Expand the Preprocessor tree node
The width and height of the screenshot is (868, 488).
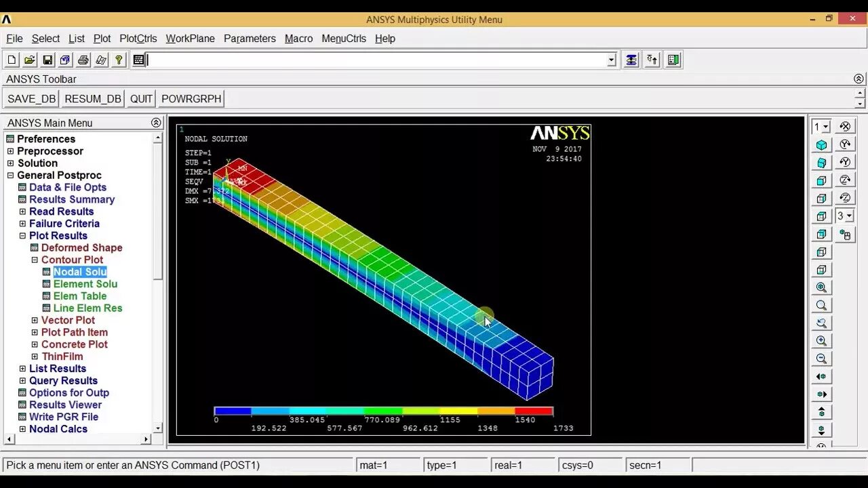pyautogui.click(x=10, y=151)
